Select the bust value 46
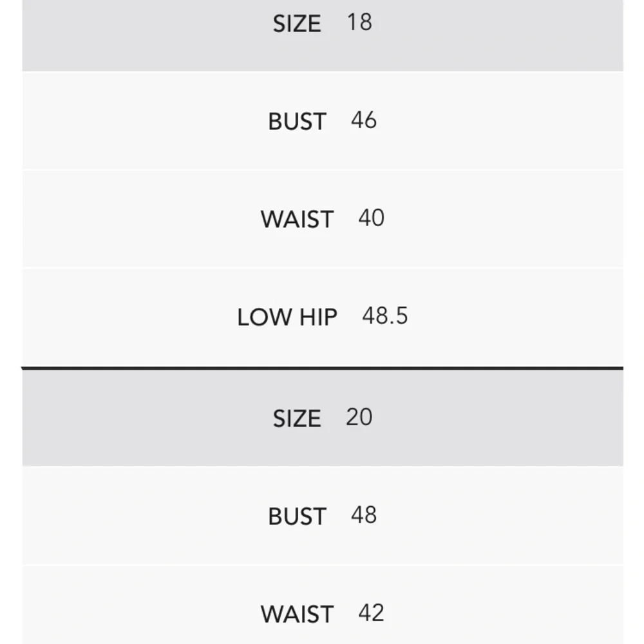The image size is (644, 644). coord(364,120)
